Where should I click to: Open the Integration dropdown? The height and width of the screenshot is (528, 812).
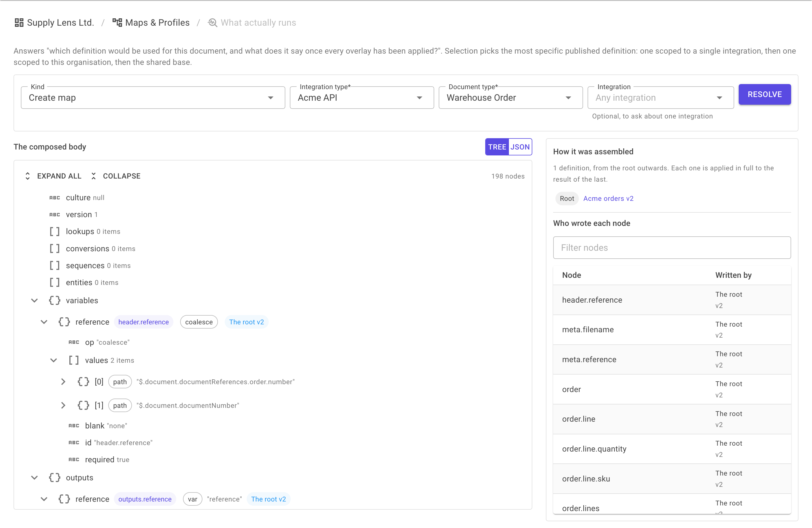[661, 98]
